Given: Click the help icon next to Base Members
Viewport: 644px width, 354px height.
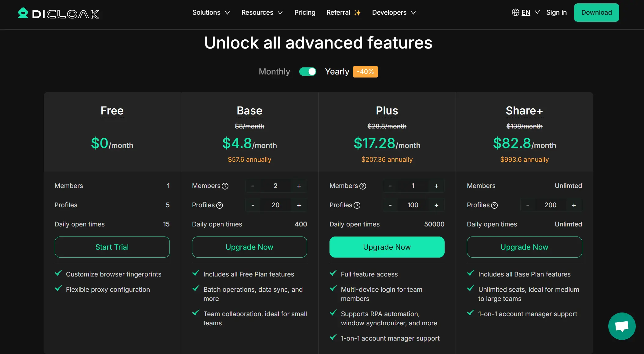Looking at the screenshot, I should [225, 186].
